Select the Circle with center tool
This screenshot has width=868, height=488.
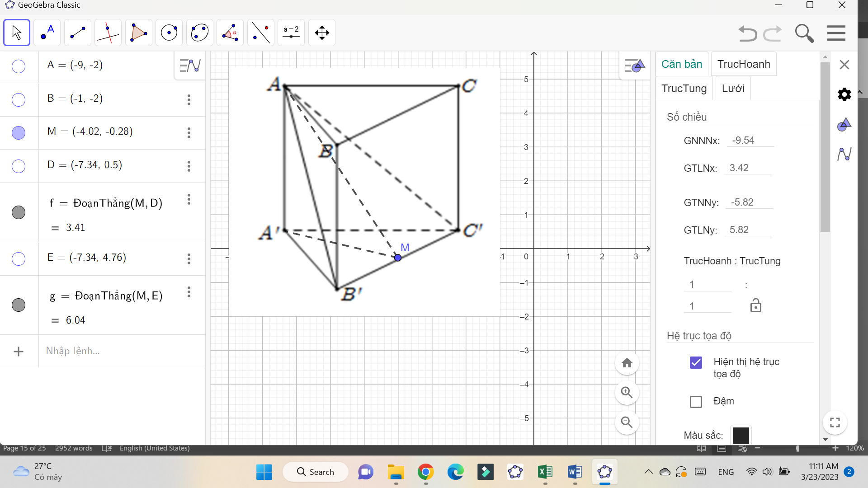(169, 33)
